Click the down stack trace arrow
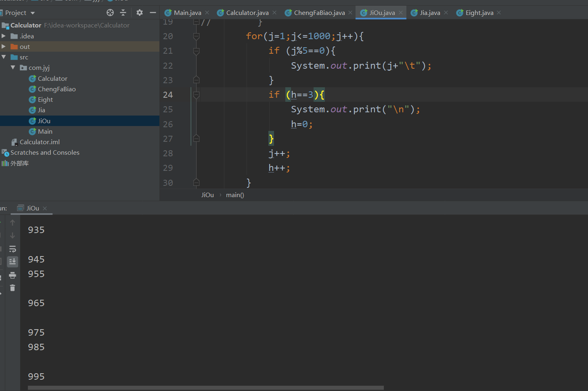The width and height of the screenshot is (588, 391). point(13,235)
